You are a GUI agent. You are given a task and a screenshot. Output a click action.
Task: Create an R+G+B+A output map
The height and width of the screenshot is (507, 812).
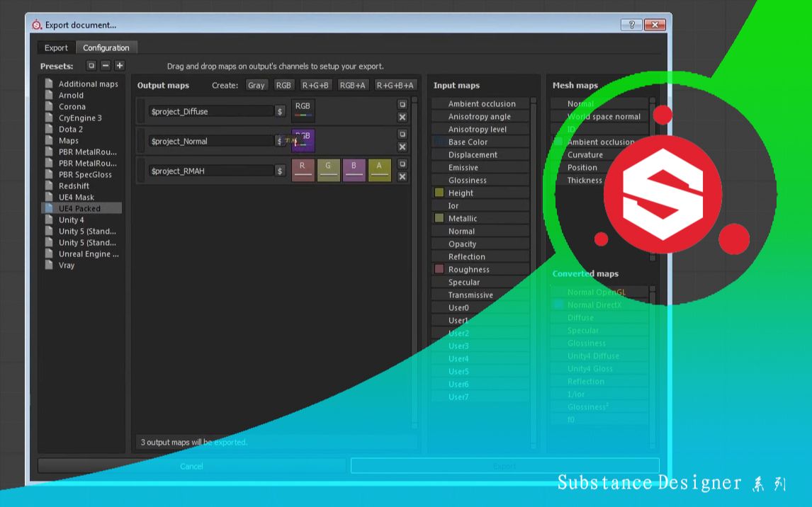tap(395, 86)
